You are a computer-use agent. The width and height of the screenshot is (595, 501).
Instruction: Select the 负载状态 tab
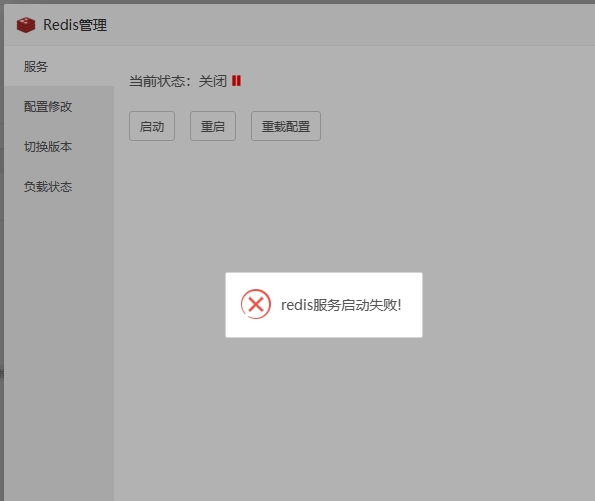(59, 187)
